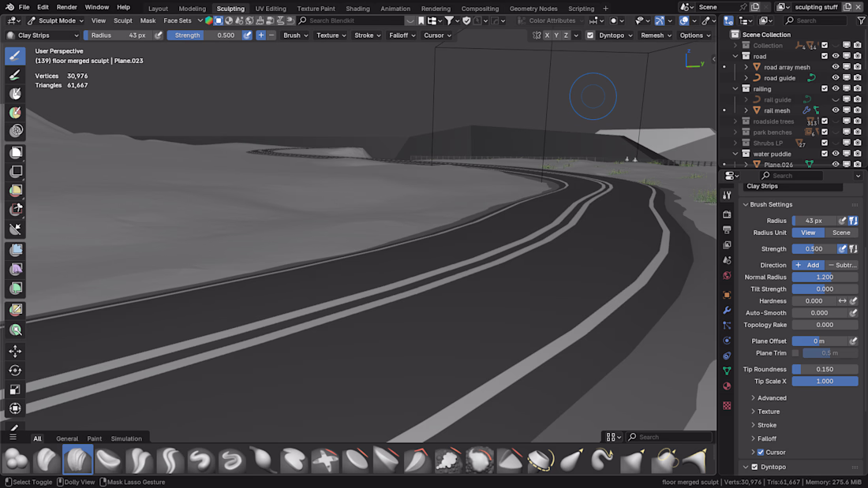
Task: Adjust the Normal Radius slider
Action: click(825, 278)
